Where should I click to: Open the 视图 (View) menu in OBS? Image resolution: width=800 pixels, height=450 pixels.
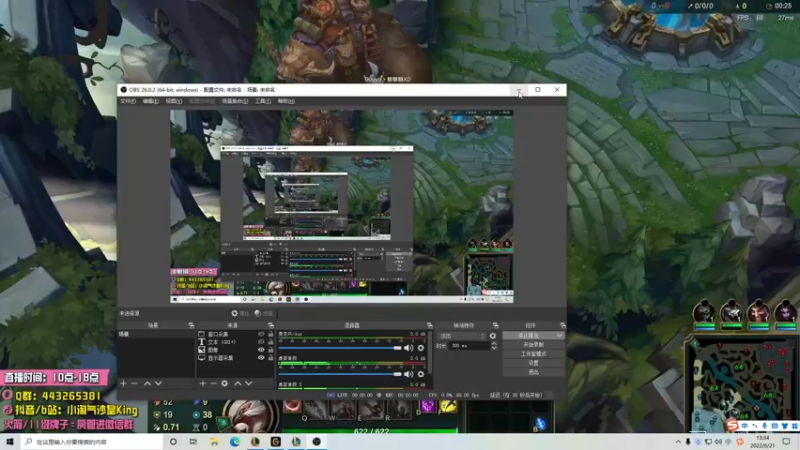tap(173, 101)
